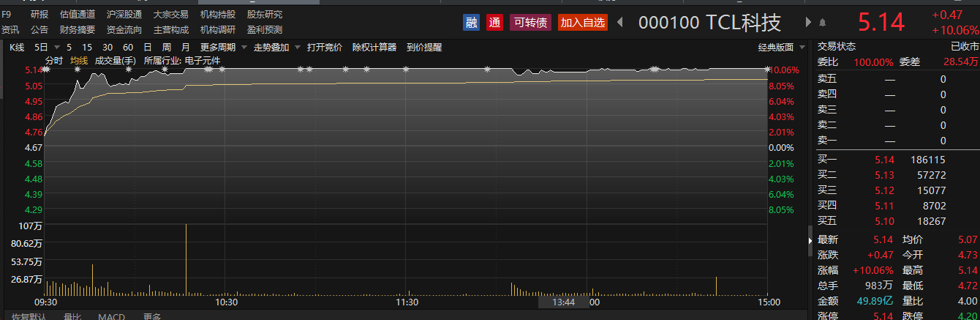Open 资金流向 capital flow
980x320 pixels.
click(124, 29)
